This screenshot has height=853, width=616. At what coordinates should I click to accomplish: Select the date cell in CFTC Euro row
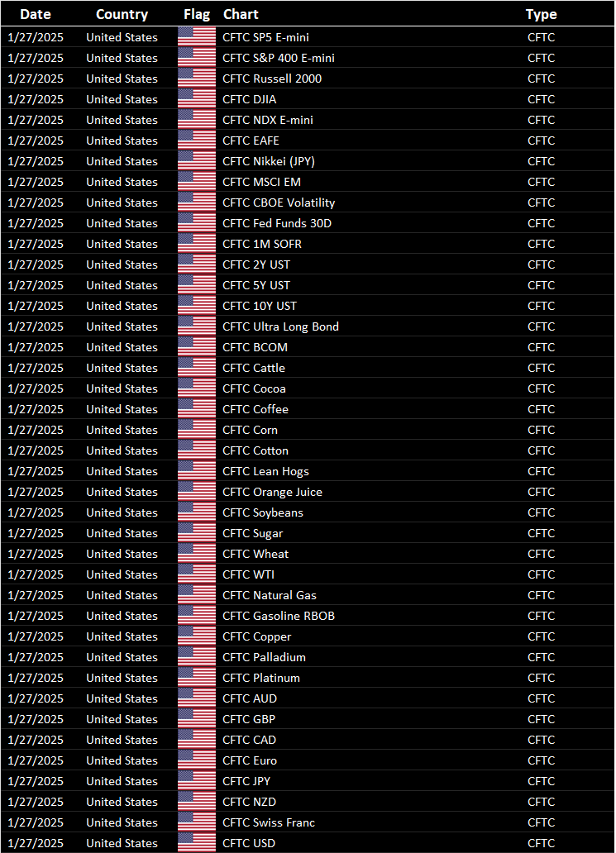click(36, 760)
